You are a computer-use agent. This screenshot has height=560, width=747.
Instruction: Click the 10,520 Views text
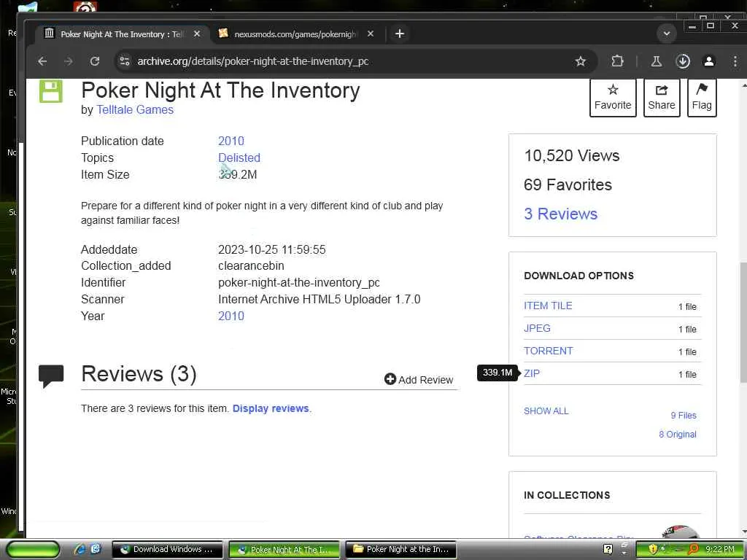tap(572, 156)
